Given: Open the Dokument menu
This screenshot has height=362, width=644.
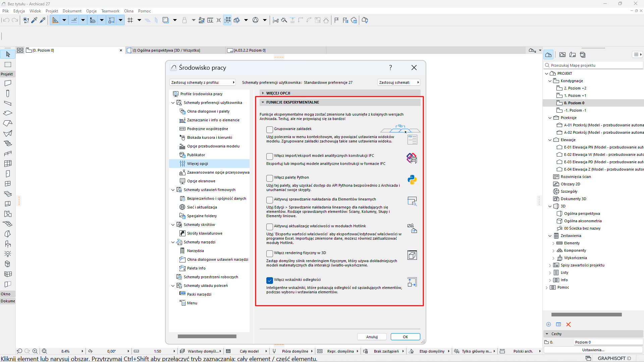Looking at the screenshot, I should (72, 11).
